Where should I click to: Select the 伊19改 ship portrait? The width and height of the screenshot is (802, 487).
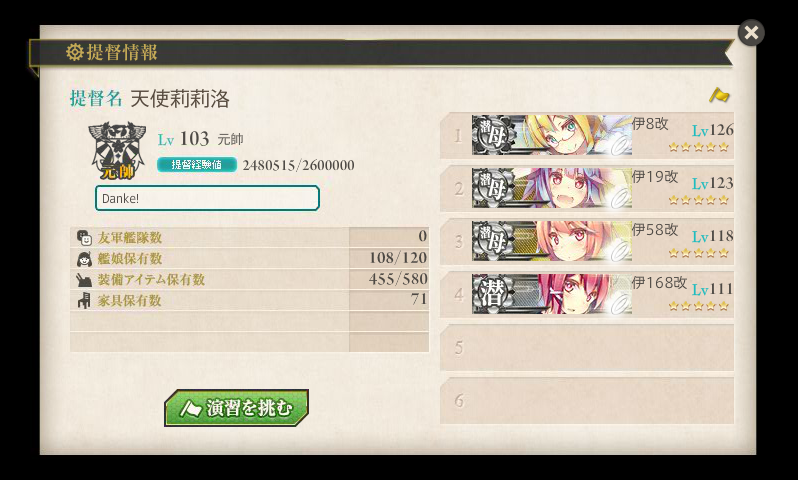551,188
